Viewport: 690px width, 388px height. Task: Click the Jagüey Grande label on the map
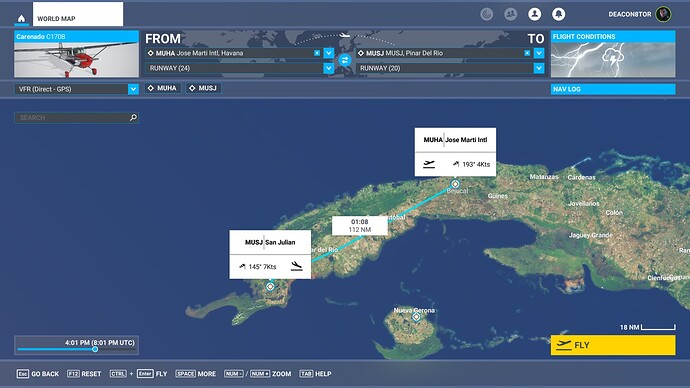point(591,235)
